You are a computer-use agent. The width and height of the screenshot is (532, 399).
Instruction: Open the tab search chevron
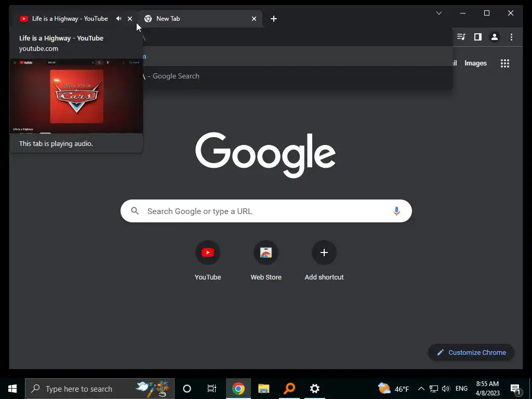(x=438, y=13)
